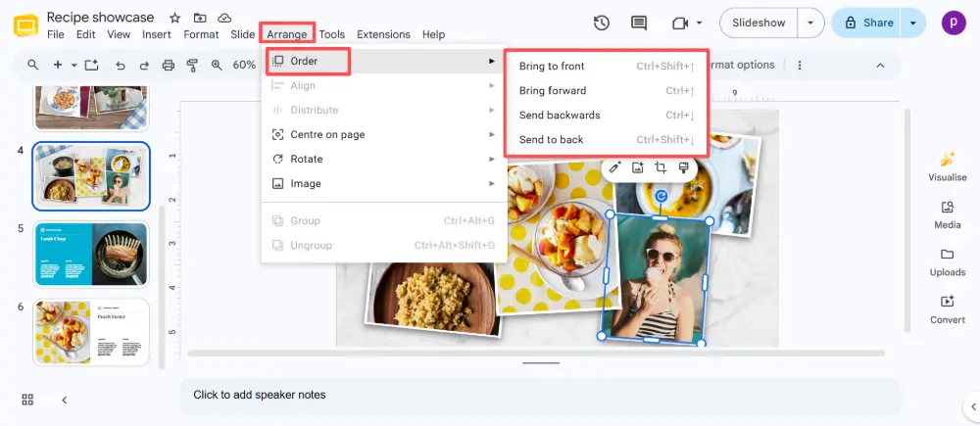Select slide 6 Peach thumbnail
The height and width of the screenshot is (426, 980).
coord(91,332)
